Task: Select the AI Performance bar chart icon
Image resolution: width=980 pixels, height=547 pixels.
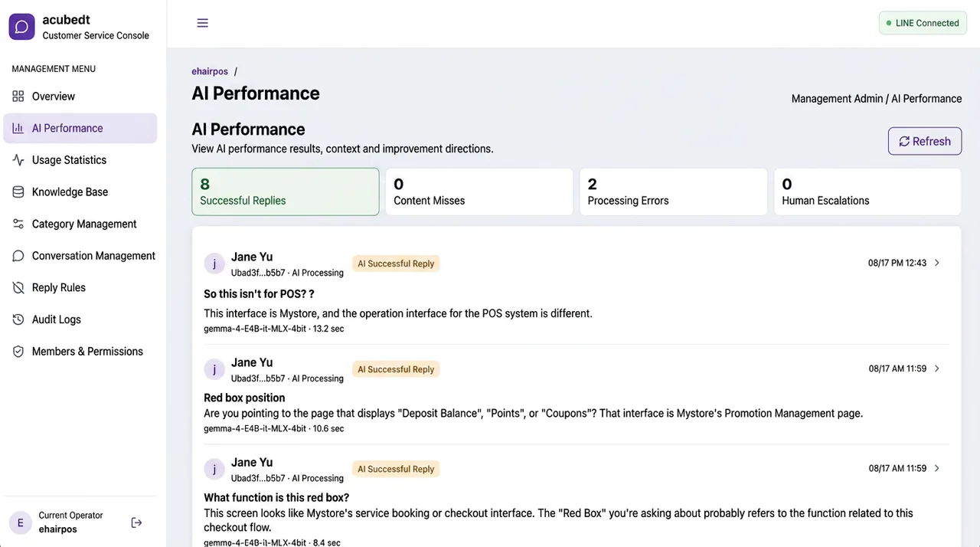Action: click(18, 128)
